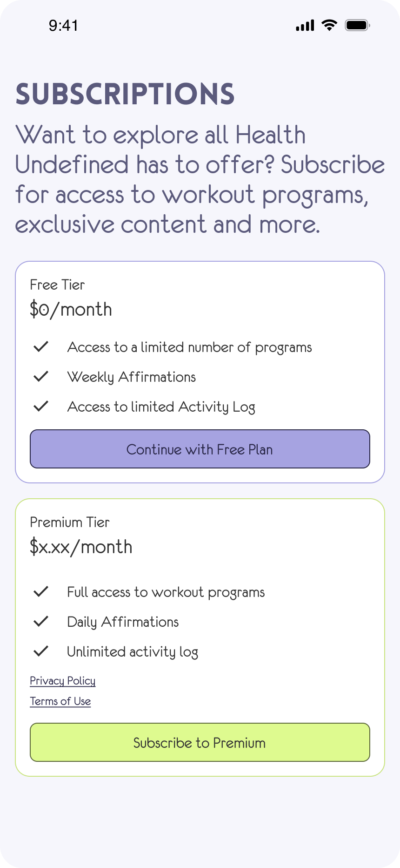Tap the battery indicator icon
Screen dimensions: 400x868
point(357,26)
